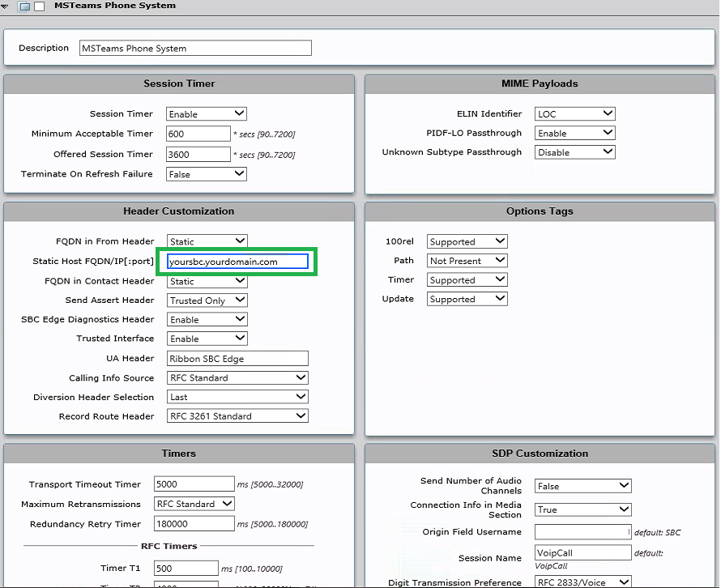The height and width of the screenshot is (588, 721).
Task: Click the Static Host FQDN/IP field
Action: coord(237,262)
